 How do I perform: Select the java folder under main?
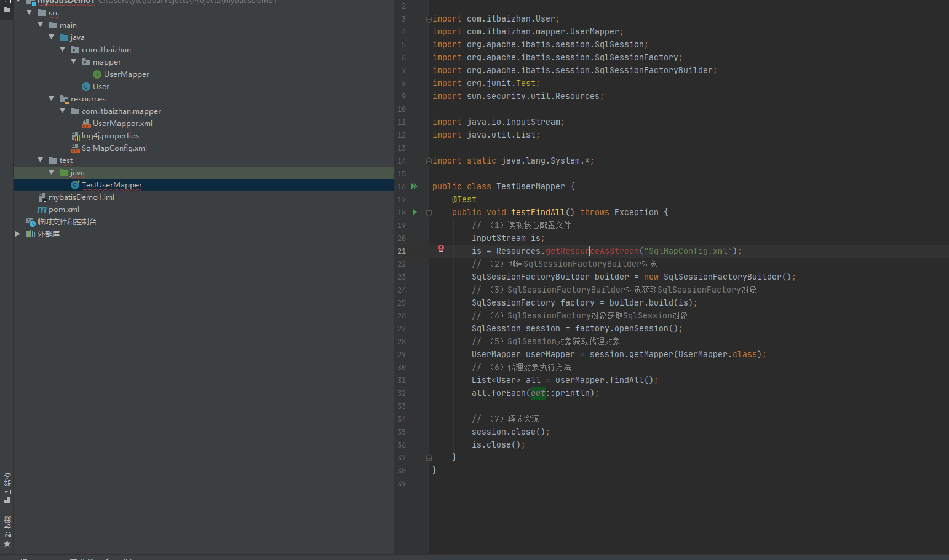[204, 37]
